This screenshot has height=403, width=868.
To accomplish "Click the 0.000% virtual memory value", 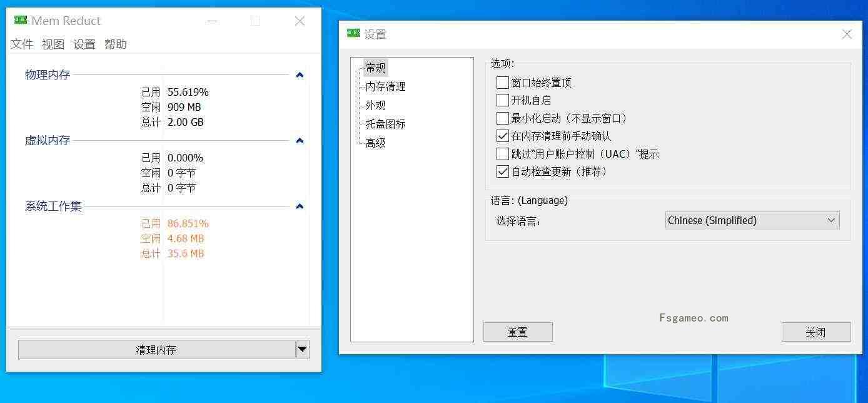I will pos(185,158).
